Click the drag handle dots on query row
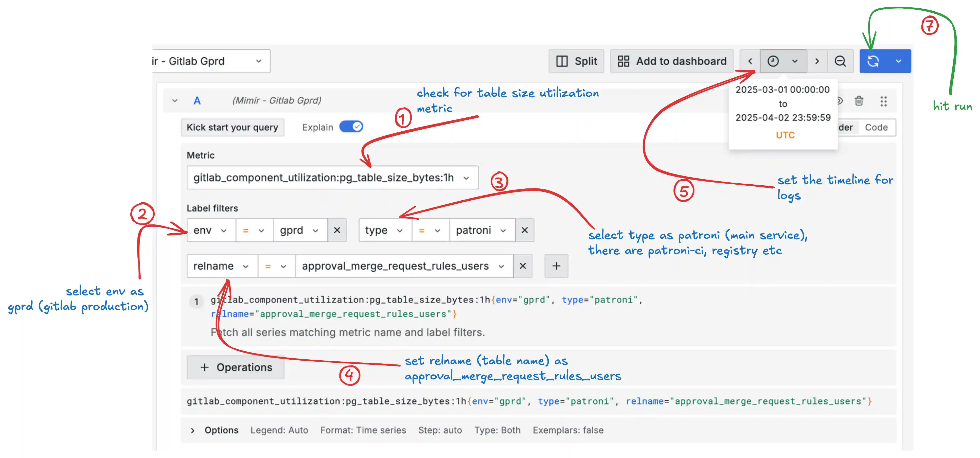Image resolution: width=980 pixels, height=458 pixels. [883, 101]
